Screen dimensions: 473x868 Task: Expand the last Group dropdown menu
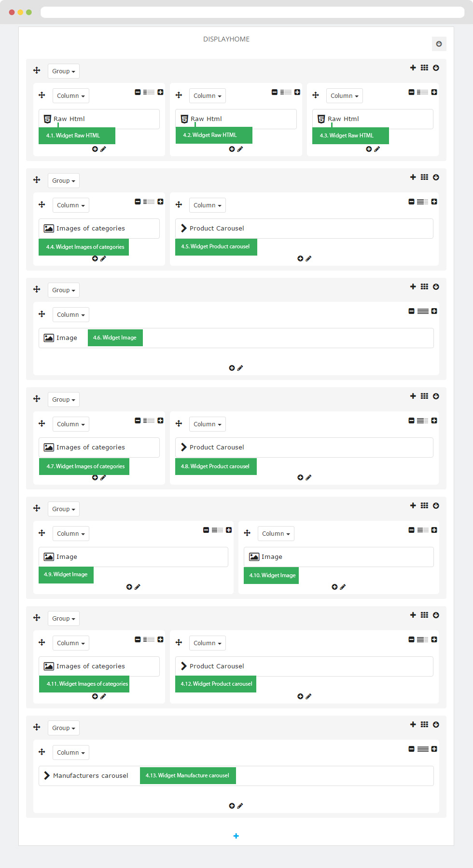(x=64, y=728)
